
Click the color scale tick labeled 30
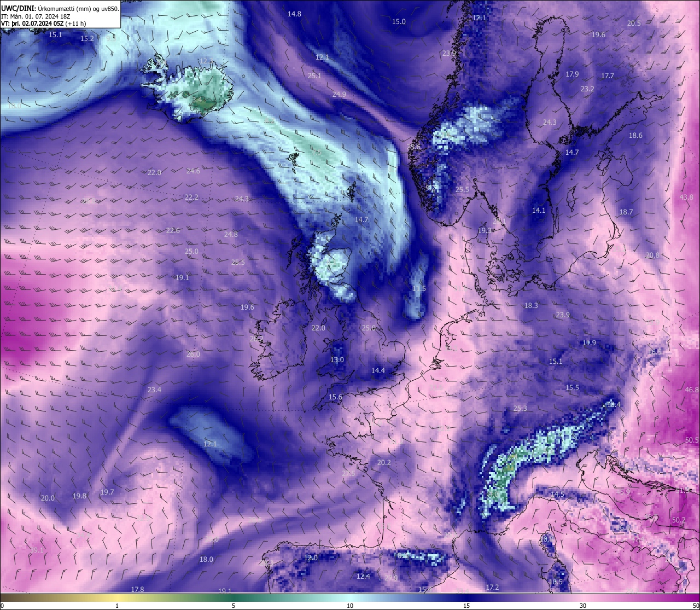coord(583,606)
